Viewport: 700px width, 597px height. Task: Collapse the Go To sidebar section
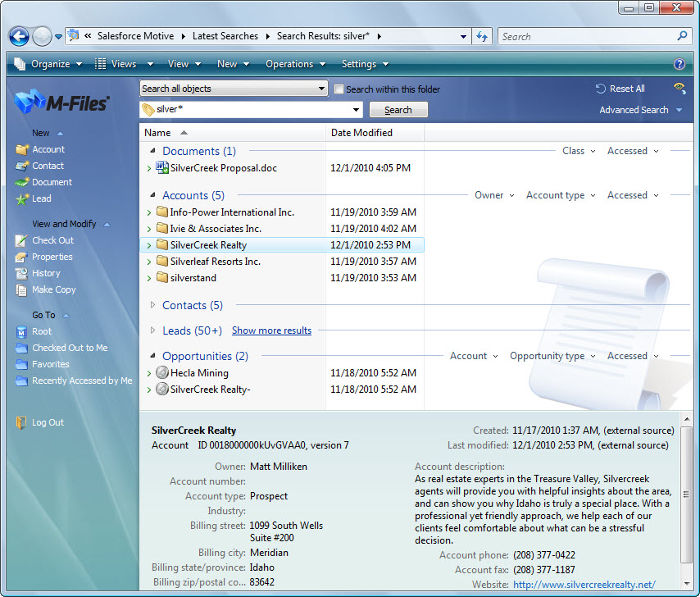click(x=66, y=316)
